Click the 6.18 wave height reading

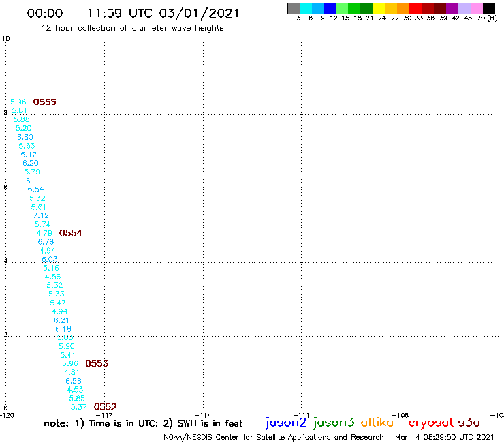point(63,329)
